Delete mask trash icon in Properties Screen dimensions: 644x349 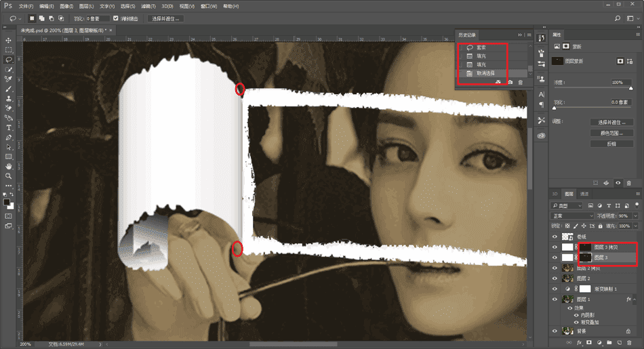click(x=629, y=183)
